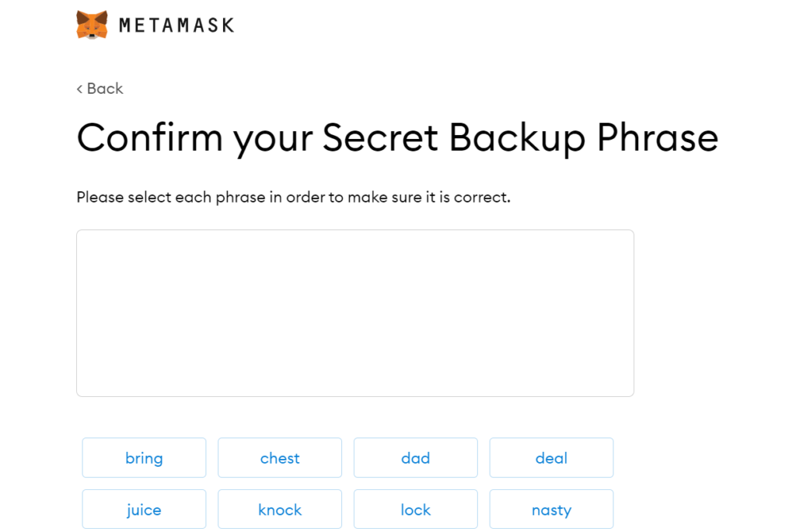Click the word 'Phrase' ending the heading
Screen dimensions: 796x532
(658, 137)
